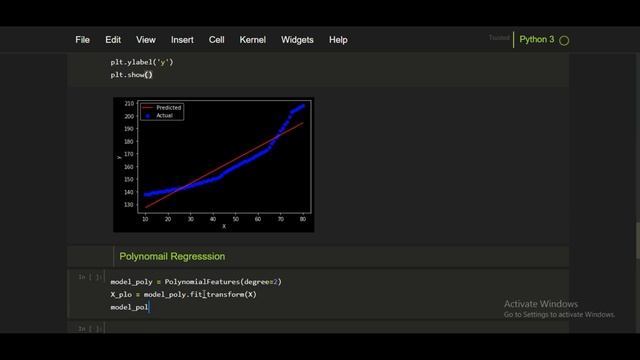
Task: Click the Python 3 kernel name
Action: click(x=537, y=40)
